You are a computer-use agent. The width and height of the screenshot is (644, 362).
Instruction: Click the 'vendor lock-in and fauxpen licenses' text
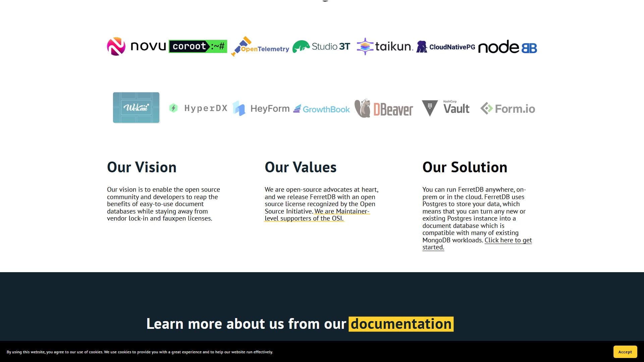tap(160, 219)
